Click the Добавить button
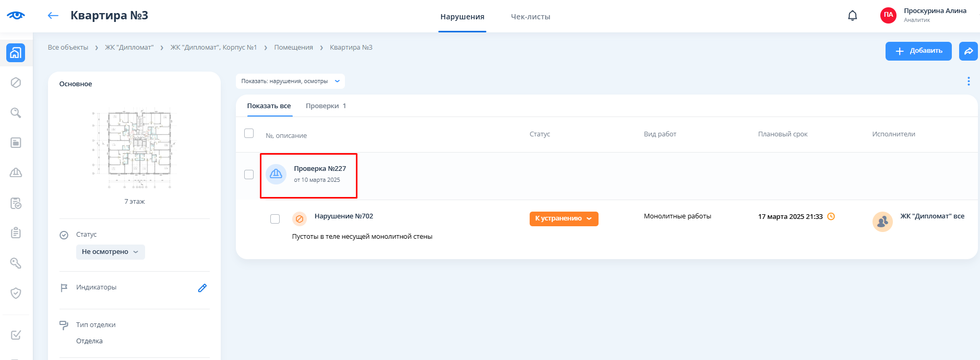The width and height of the screenshot is (980, 360). pyautogui.click(x=918, y=51)
